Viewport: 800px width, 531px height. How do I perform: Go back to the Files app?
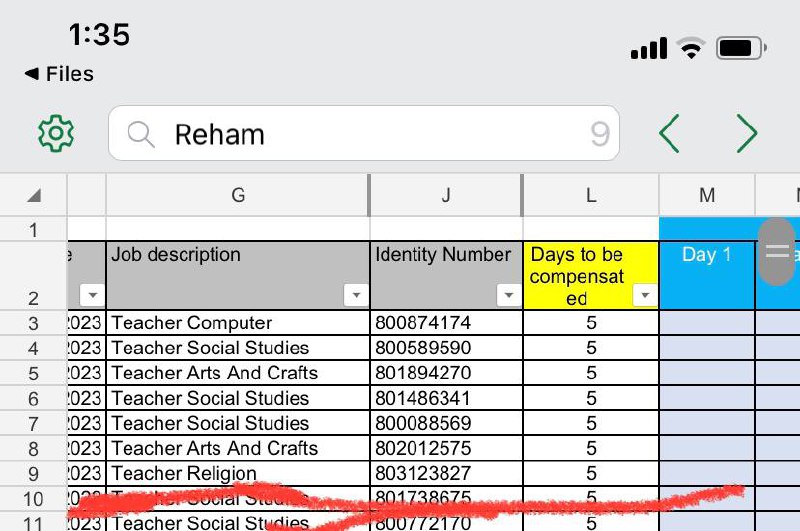pos(58,74)
